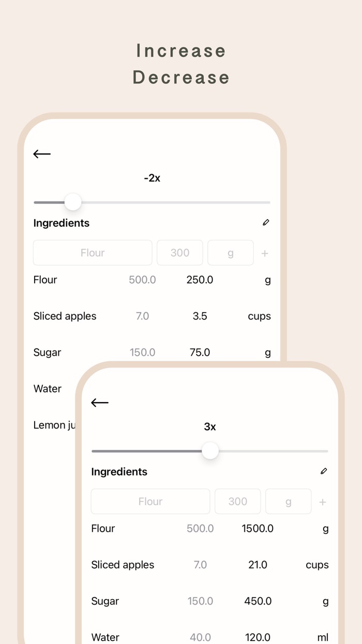Click the back arrow on the 3x screen
The width and height of the screenshot is (362, 644).
(x=99, y=402)
